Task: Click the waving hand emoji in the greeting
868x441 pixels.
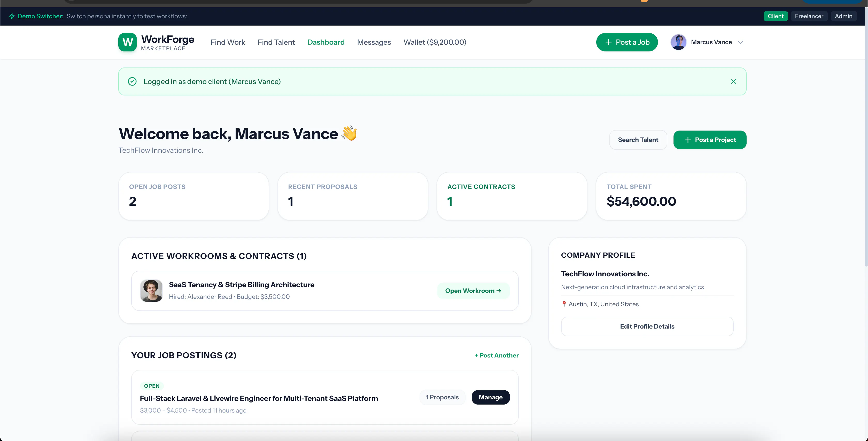Action: (x=350, y=133)
